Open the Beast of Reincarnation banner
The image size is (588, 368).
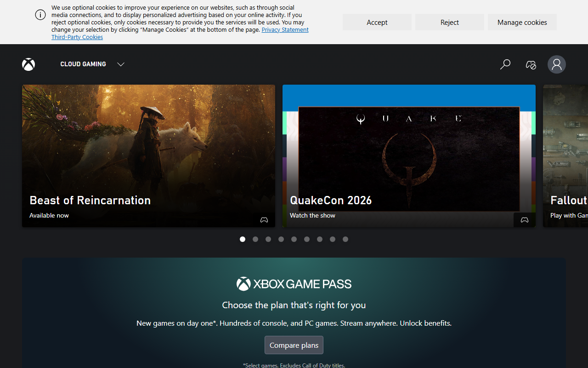[x=148, y=156]
